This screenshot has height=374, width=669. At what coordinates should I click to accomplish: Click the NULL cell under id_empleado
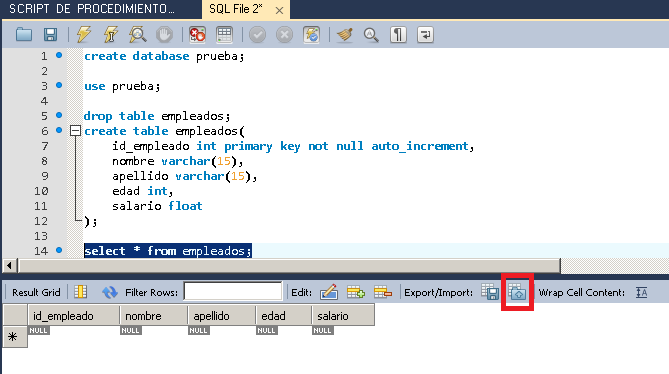(38, 331)
